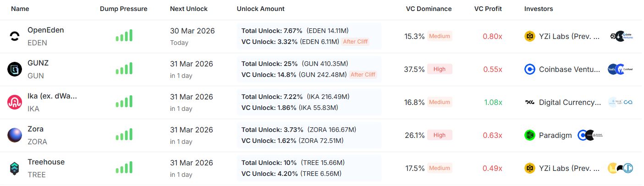Viewport: 644px width, 186px height.
Task: Click the Ika token logo icon
Action: pos(15,102)
